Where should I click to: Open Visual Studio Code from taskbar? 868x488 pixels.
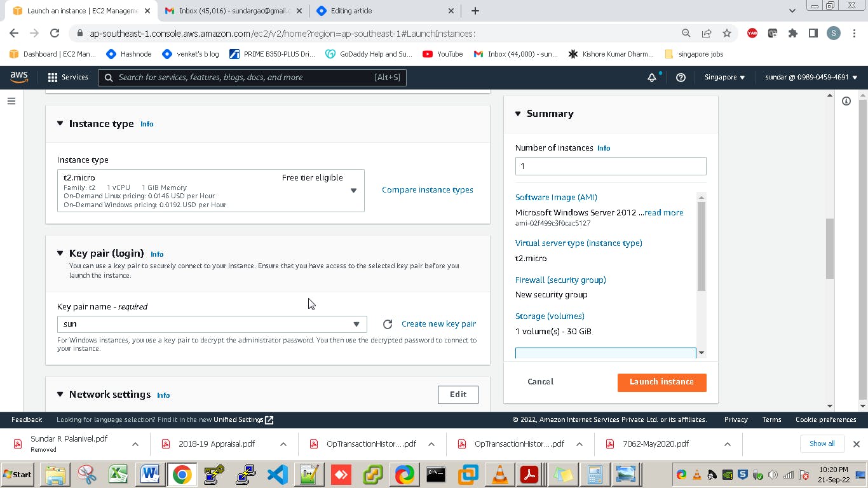pyautogui.click(x=278, y=475)
